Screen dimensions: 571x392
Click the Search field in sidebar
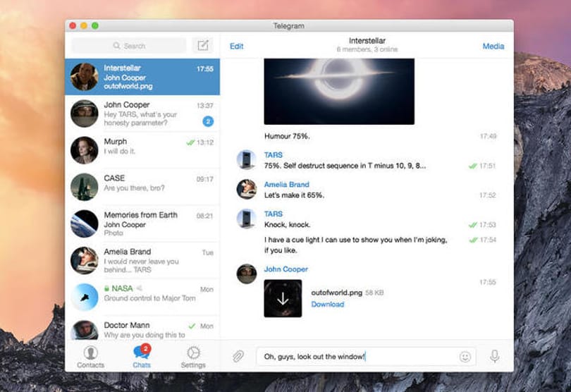129,46
